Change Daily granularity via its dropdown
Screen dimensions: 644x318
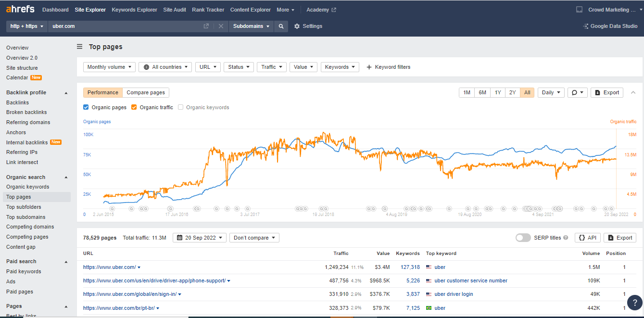coord(551,92)
